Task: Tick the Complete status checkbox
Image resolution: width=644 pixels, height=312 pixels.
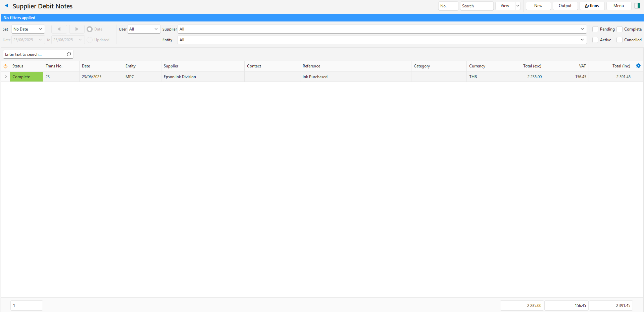Action: pos(620,29)
